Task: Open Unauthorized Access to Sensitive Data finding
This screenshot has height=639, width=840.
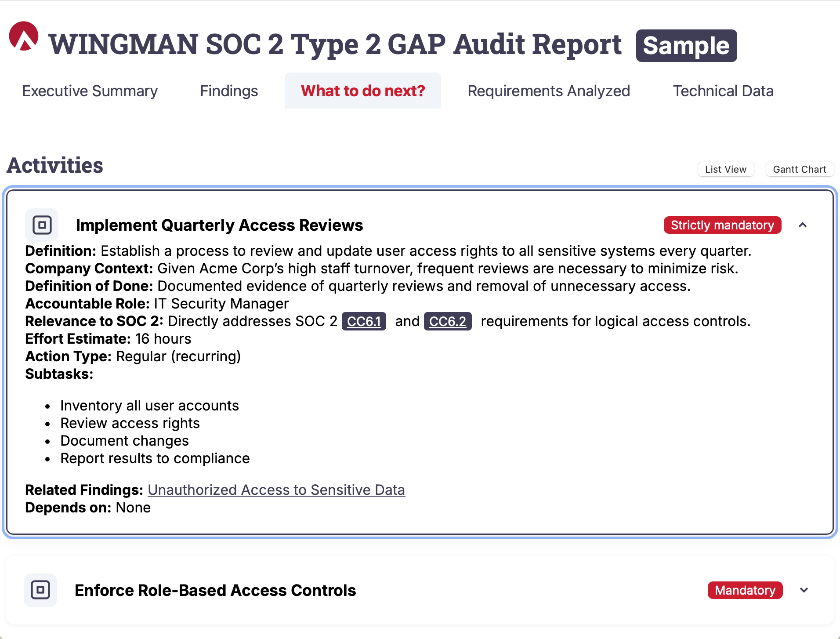Action: point(276,490)
